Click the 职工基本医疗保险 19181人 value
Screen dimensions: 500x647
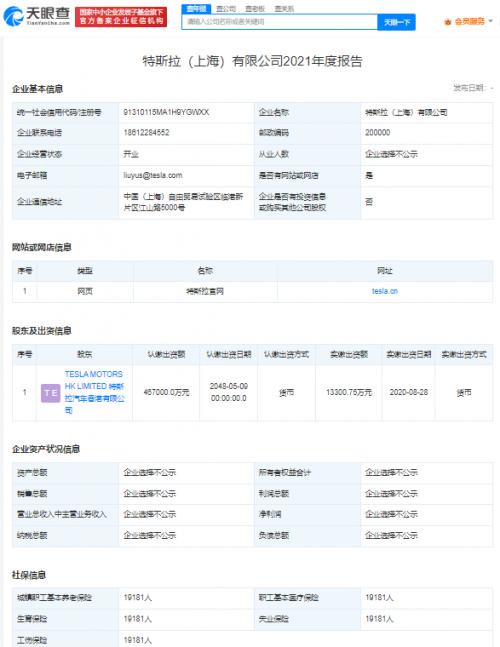[380, 597]
